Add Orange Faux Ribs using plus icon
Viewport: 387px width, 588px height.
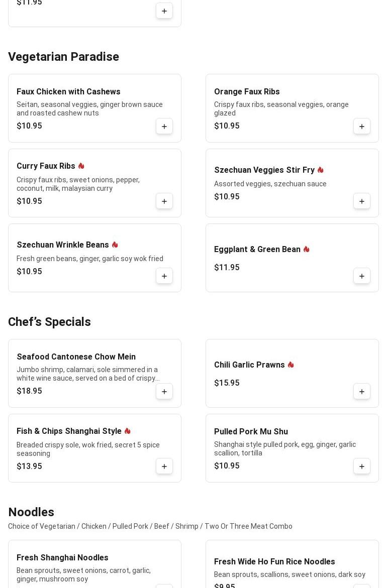pyautogui.click(x=361, y=127)
